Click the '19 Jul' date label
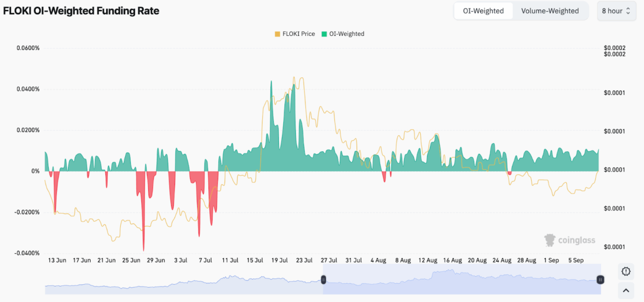The height and width of the screenshot is (302, 644). (x=280, y=260)
